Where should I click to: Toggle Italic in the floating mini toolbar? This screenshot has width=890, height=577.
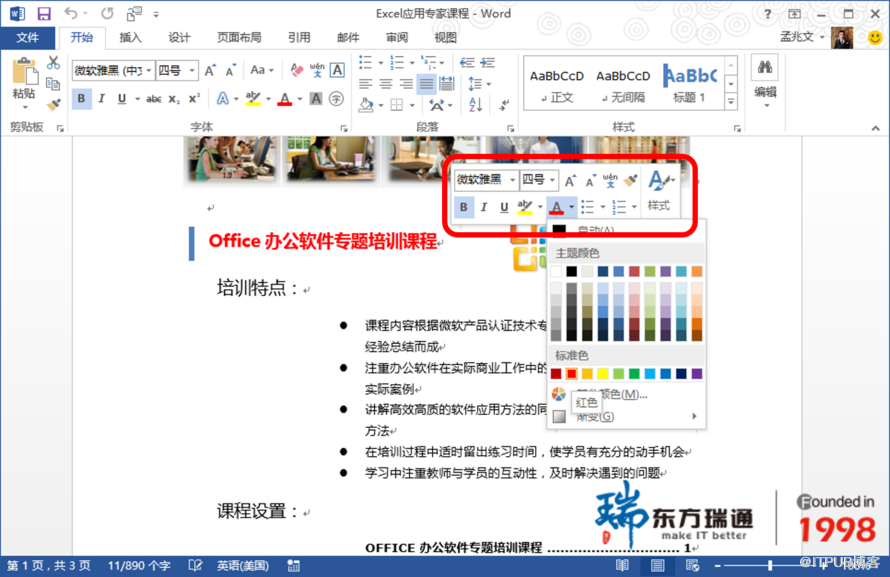[x=484, y=207]
